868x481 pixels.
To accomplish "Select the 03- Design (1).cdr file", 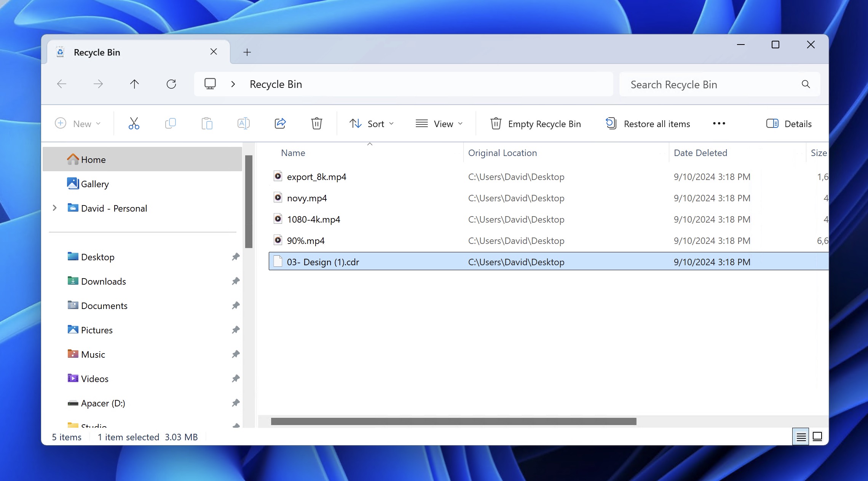I will coord(323,261).
